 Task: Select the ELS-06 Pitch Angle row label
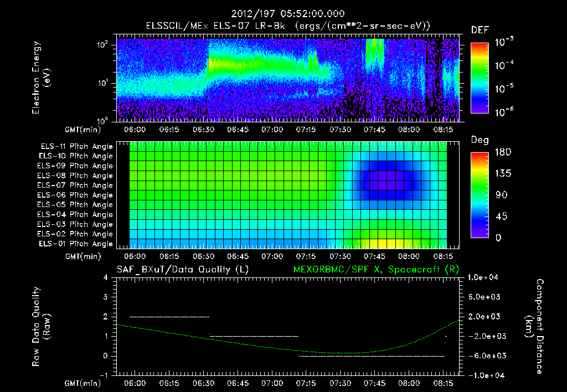click(75, 195)
